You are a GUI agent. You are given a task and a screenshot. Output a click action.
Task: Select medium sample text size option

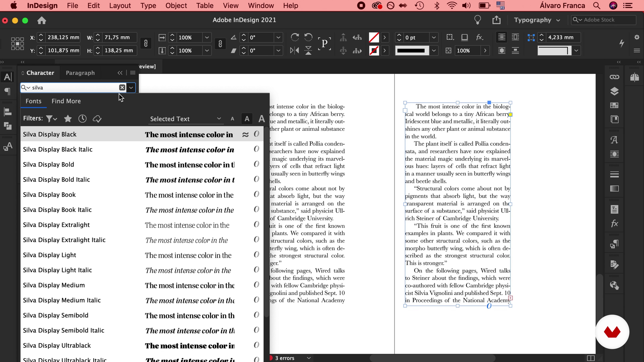(247, 119)
